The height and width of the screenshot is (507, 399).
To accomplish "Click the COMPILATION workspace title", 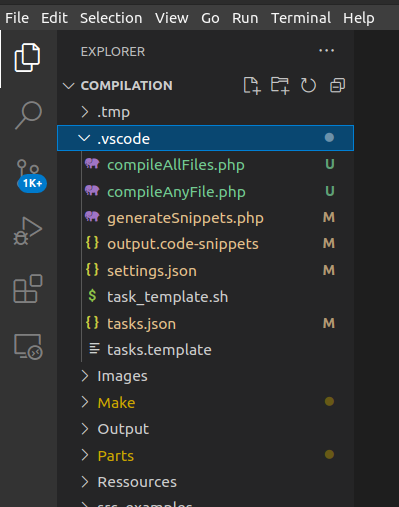I will [127, 86].
